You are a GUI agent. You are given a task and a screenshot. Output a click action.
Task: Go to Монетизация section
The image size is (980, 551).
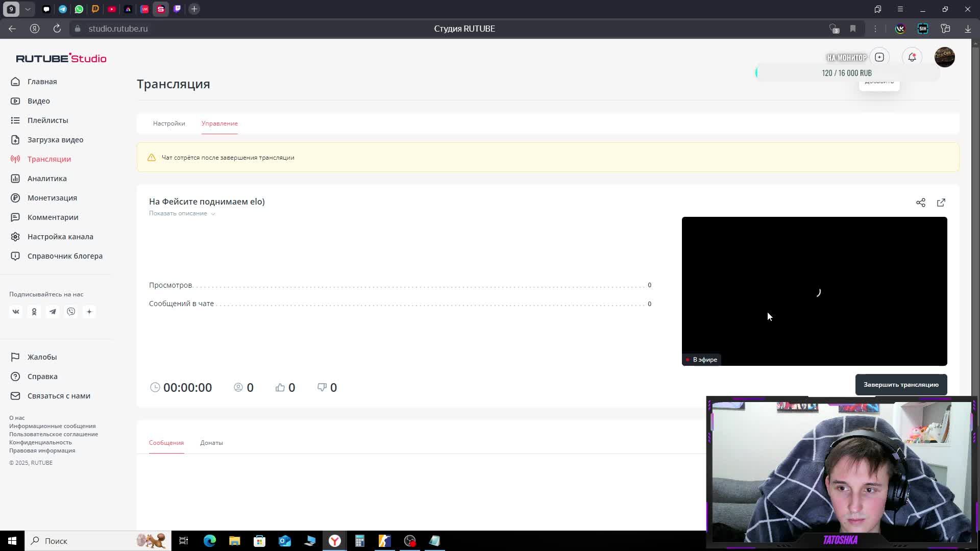(52, 198)
